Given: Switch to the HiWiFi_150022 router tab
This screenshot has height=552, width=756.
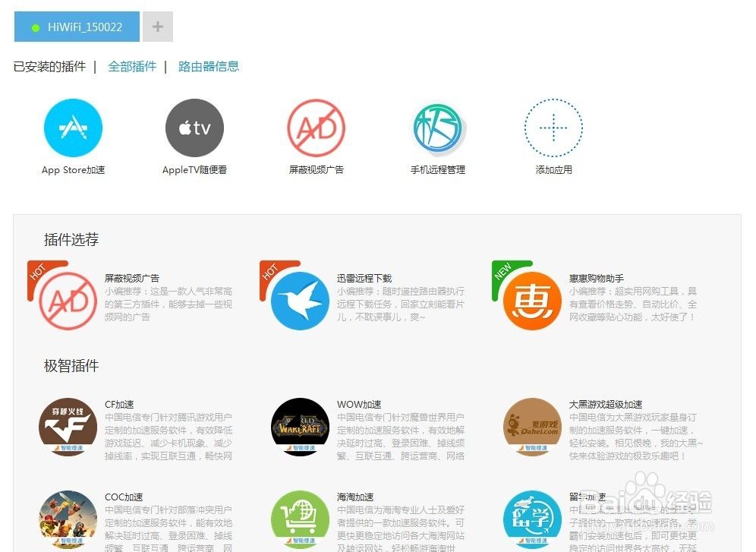Looking at the screenshot, I should [77, 27].
